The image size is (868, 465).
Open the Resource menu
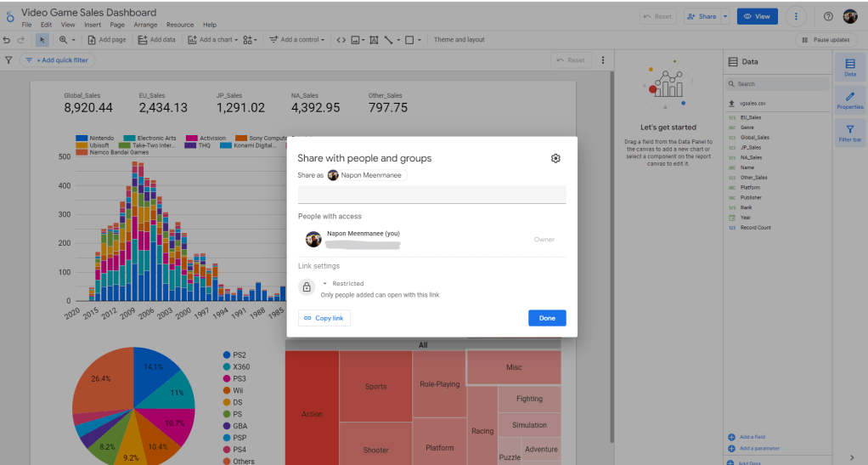pyautogui.click(x=180, y=26)
